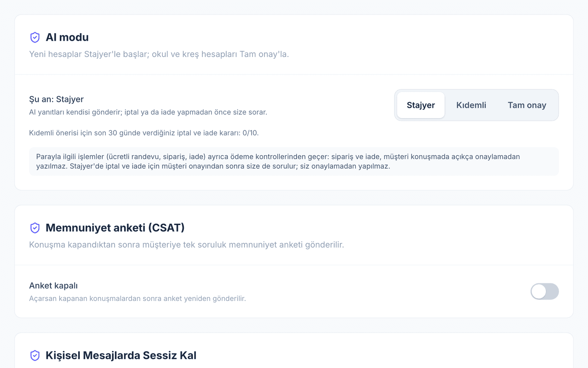Enable the CSAT survey toggle

(545, 291)
